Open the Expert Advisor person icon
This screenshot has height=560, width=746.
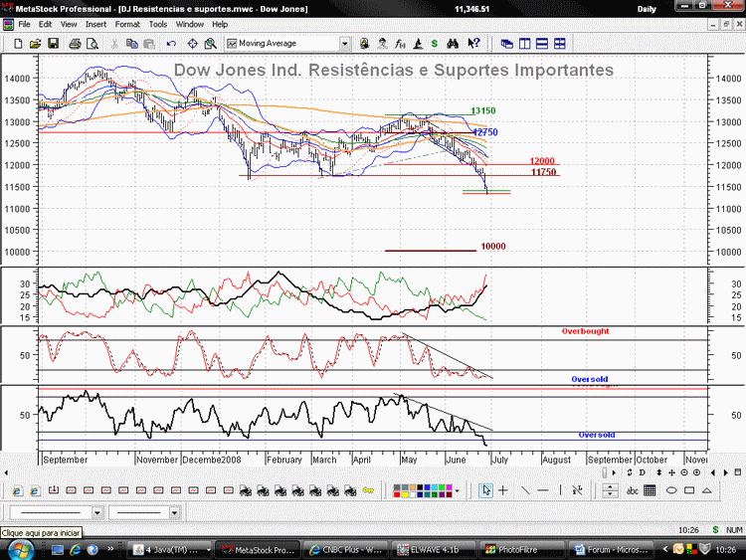tap(383, 44)
